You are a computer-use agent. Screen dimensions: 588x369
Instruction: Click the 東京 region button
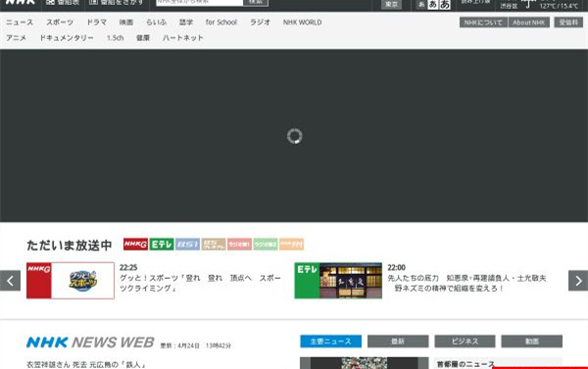[x=391, y=4]
